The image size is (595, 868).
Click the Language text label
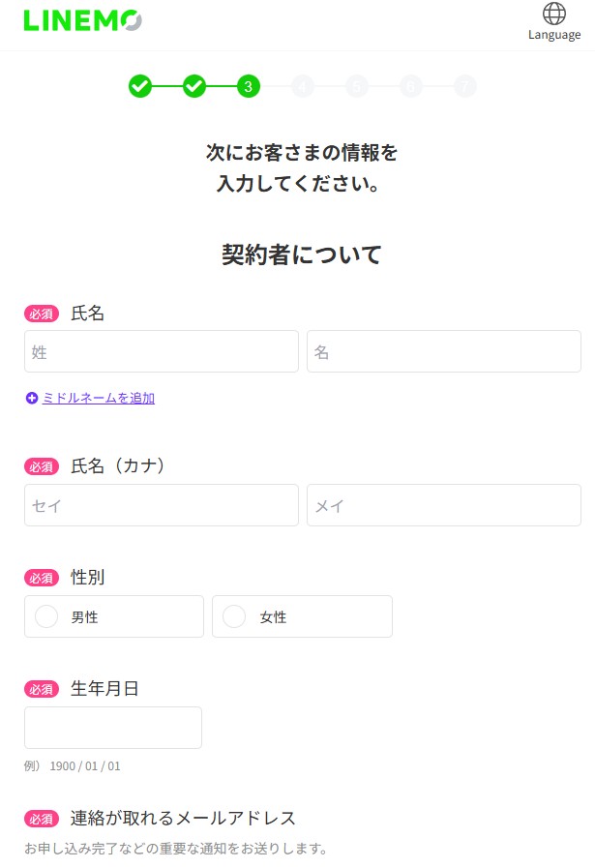553,35
